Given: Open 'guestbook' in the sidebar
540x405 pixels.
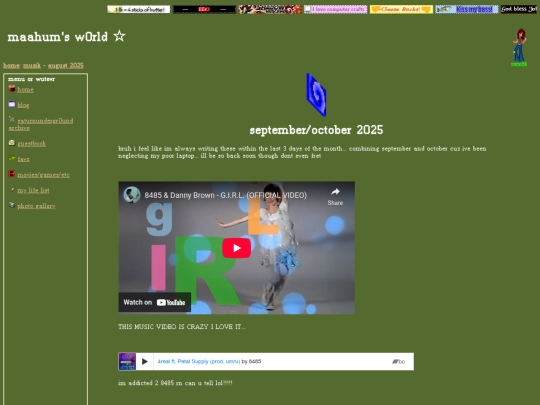Looking at the screenshot, I should click(32, 144).
